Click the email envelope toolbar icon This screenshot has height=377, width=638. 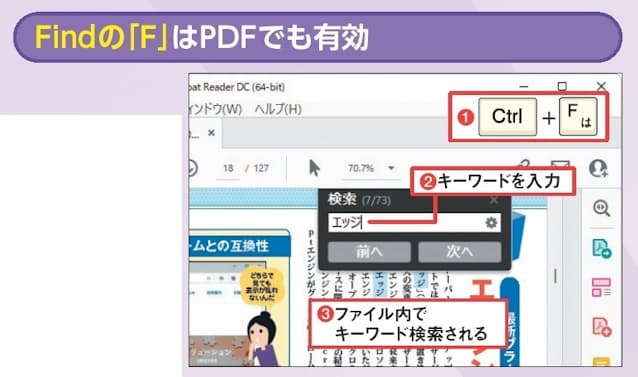(560, 163)
